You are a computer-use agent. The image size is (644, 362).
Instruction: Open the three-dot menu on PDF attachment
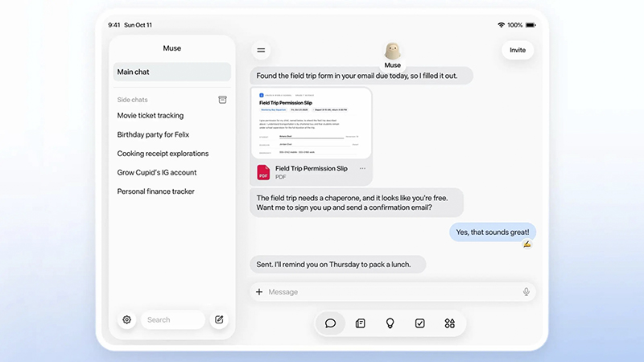click(x=362, y=168)
